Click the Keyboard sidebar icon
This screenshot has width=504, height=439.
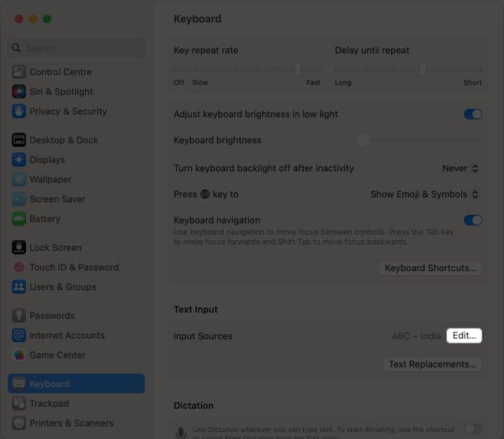click(x=19, y=384)
